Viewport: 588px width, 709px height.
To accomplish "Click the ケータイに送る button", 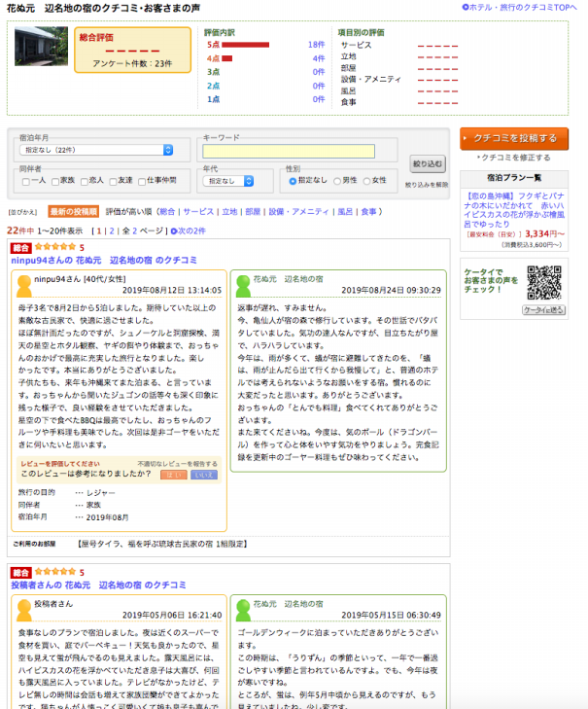I will pyautogui.click(x=542, y=309).
